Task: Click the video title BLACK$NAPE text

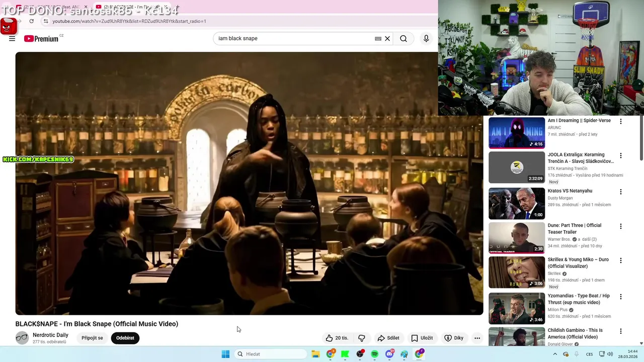Action: (x=97, y=324)
